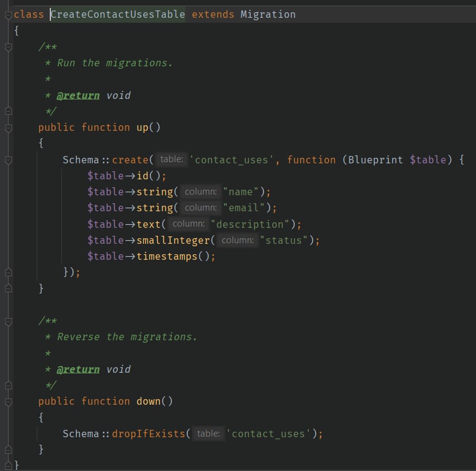Click fold end marker at up() closing brace
The image size is (476, 471).
[x=9, y=288]
